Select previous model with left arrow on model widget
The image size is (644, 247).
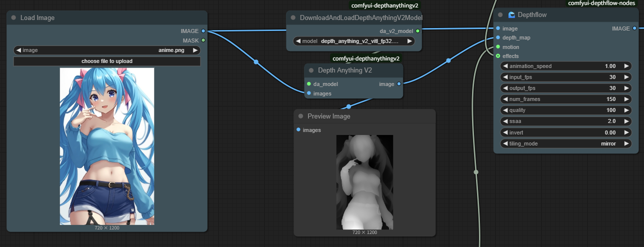(298, 41)
